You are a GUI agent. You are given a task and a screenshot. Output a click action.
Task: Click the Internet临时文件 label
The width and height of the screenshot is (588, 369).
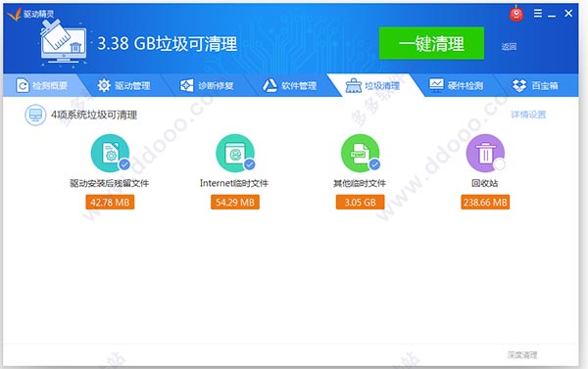pyautogui.click(x=234, y=183)
